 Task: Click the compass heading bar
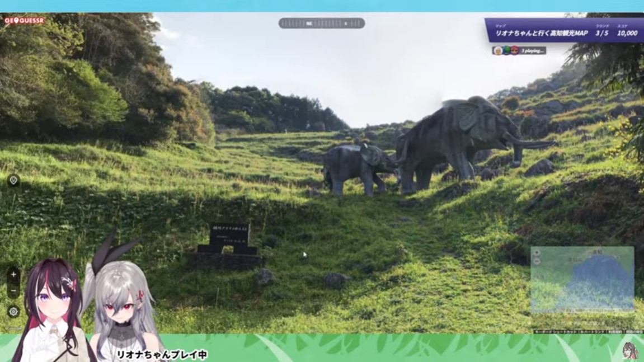pyautogui.click(x=322, y=23)
